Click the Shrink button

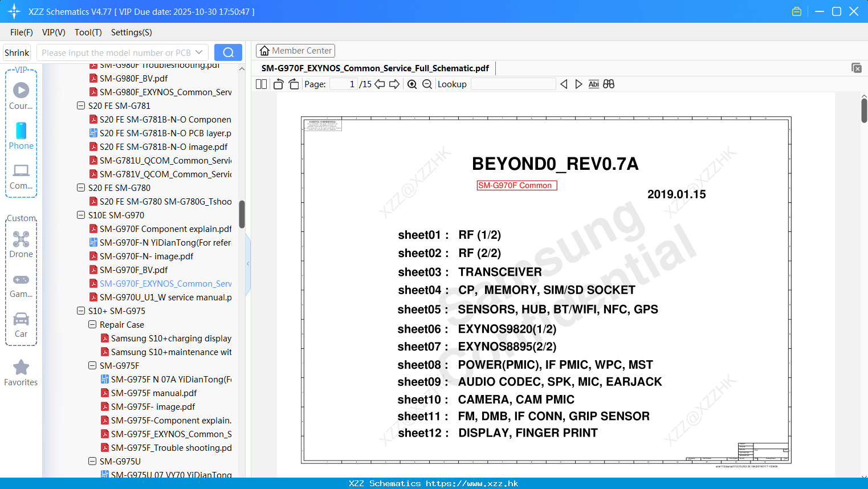point(17,52)
